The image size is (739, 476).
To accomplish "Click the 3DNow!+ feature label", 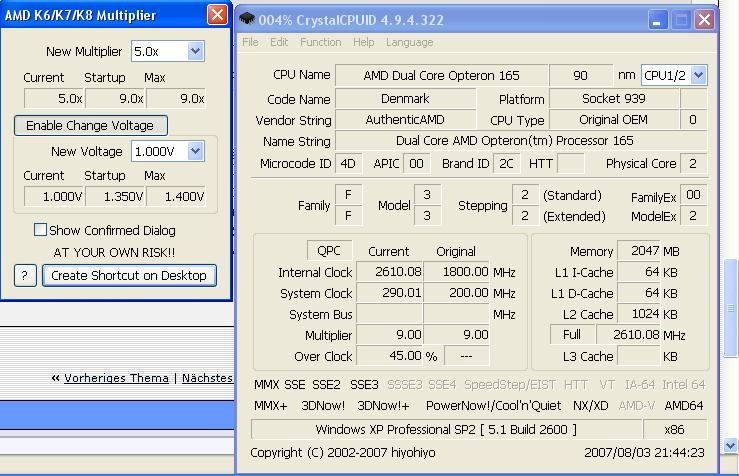I will click(x=383, y=406).
